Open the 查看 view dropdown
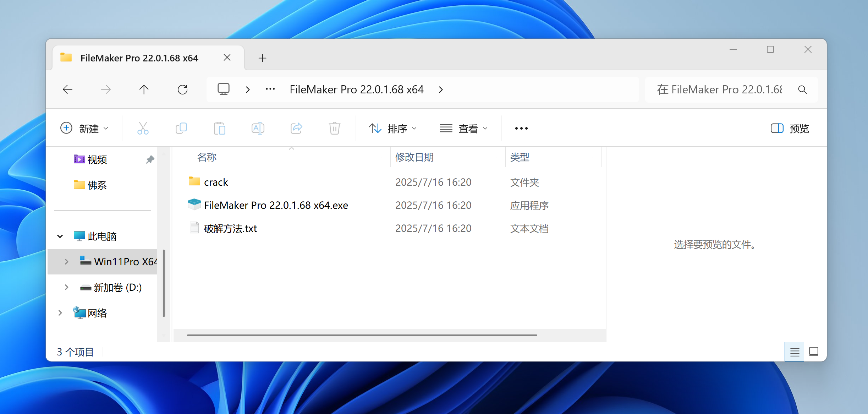 point(463,128)
